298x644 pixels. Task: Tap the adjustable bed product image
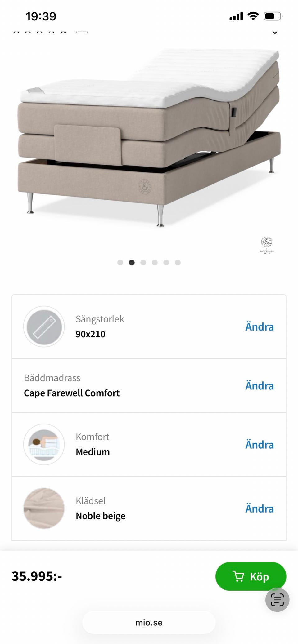click(149, 136)
